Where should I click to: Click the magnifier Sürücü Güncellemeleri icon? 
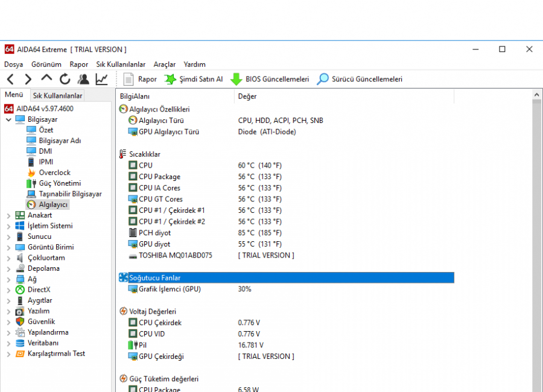click(323, 79)
